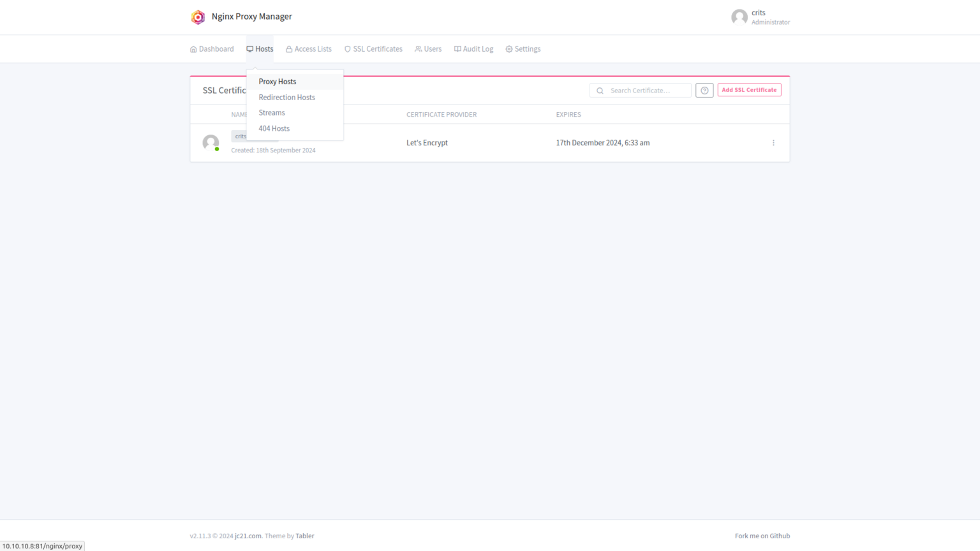Image resolution: width=980 pixels, height=551 pixels.
Task: Choose Redirection Hosts from the dropdown
Action: 286,97
